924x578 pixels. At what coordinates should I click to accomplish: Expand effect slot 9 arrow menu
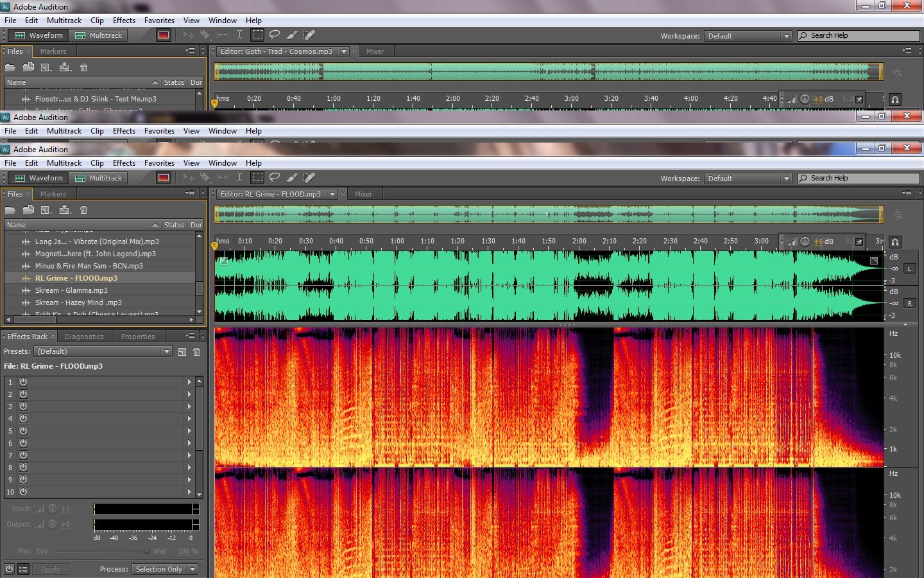(x=189, y=480)
